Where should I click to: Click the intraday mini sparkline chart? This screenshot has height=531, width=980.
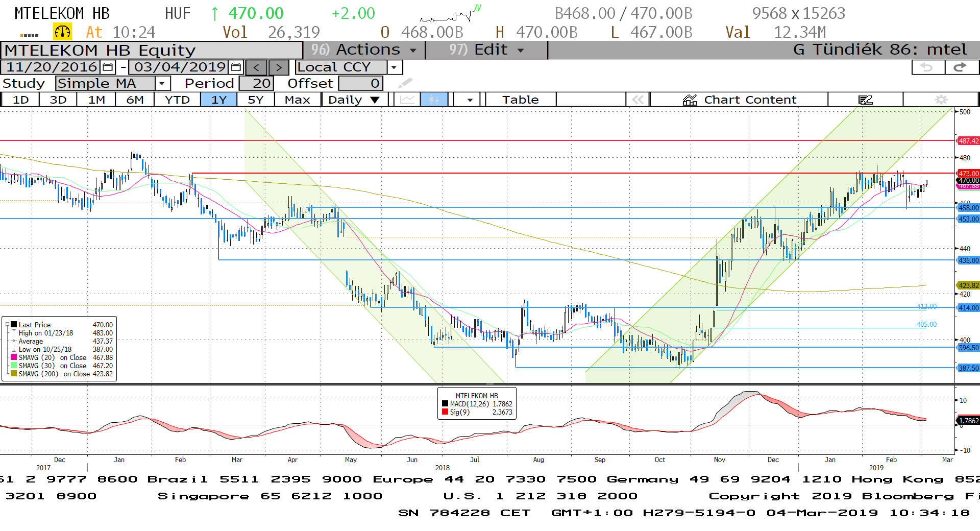coord(451,14)
